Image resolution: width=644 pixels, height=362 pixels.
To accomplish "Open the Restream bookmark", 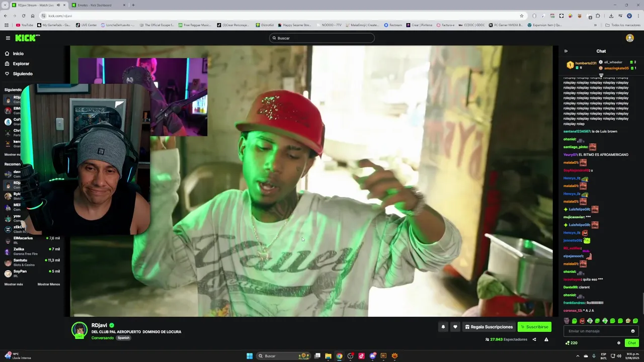I will click(393, 25).
